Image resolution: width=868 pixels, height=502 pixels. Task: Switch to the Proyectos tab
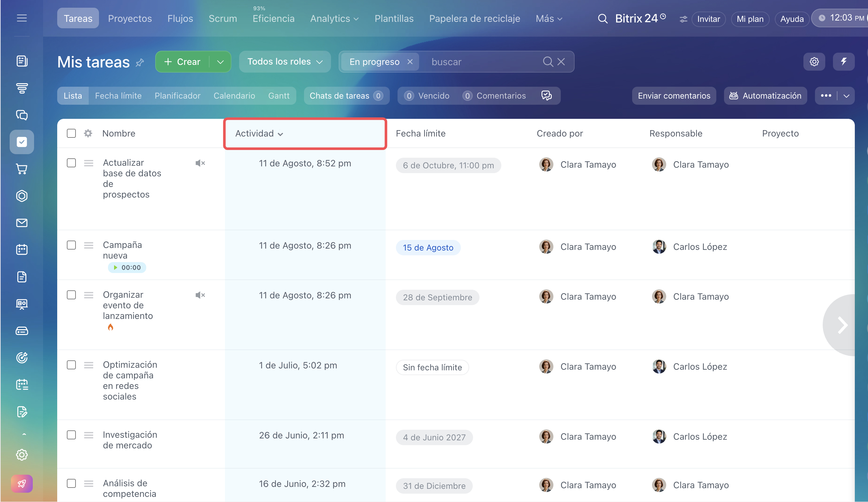pyautogui.click(x=130, y=19)
